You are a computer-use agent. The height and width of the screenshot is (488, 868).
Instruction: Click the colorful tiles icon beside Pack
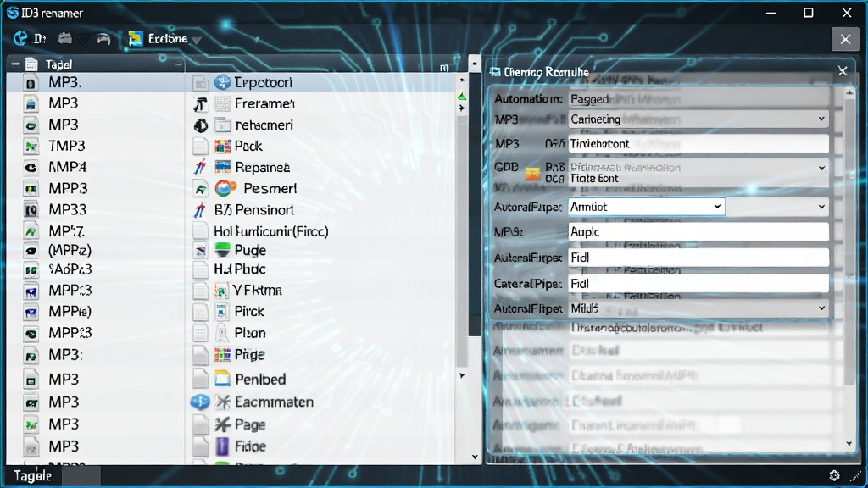(x=223, y=146)
